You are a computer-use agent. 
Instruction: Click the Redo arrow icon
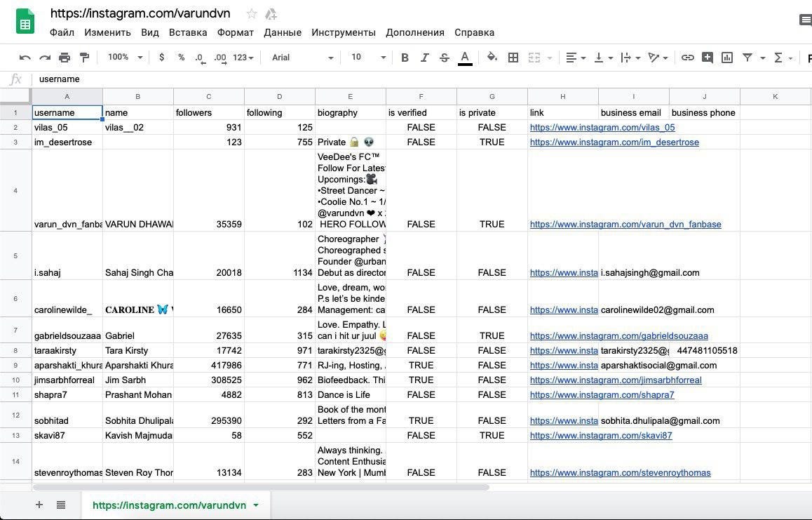click(x=45, y=58)
